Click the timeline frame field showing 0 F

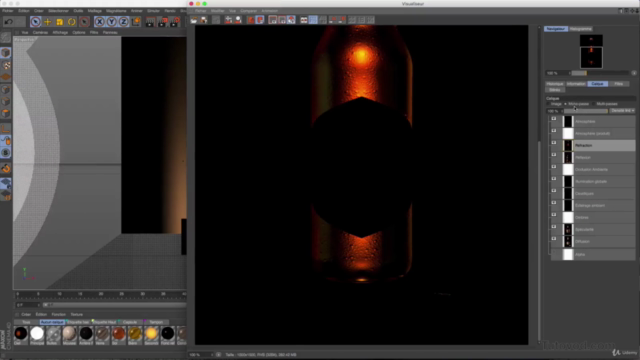28,305
